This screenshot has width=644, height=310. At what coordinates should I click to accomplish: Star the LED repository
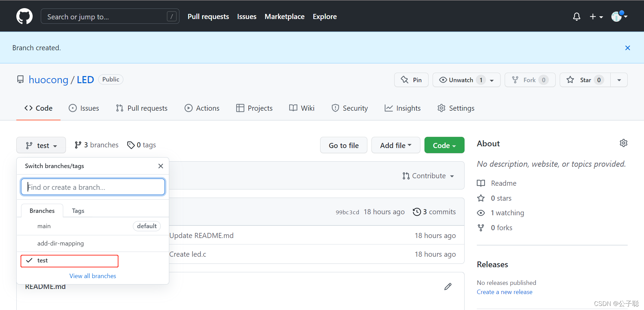coord(585,80)
